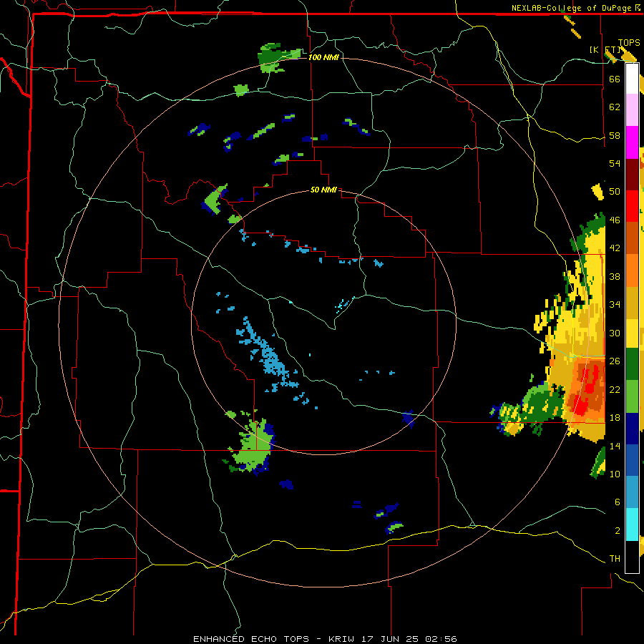Select the white legend color swatch

click(x=632, y=79)
